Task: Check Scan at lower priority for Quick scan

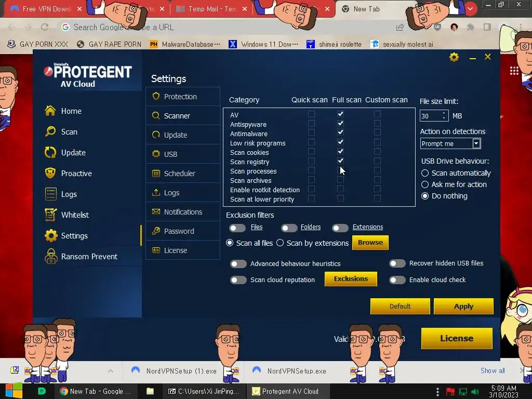Action: pyautogui.click(x=311, y=198)
